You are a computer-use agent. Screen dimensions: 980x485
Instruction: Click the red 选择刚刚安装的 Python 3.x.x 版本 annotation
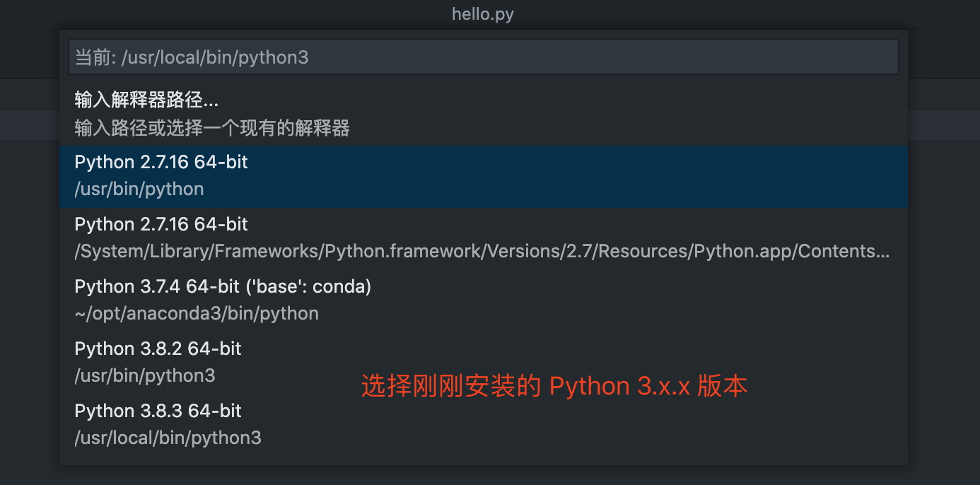(x=554, y=387)
